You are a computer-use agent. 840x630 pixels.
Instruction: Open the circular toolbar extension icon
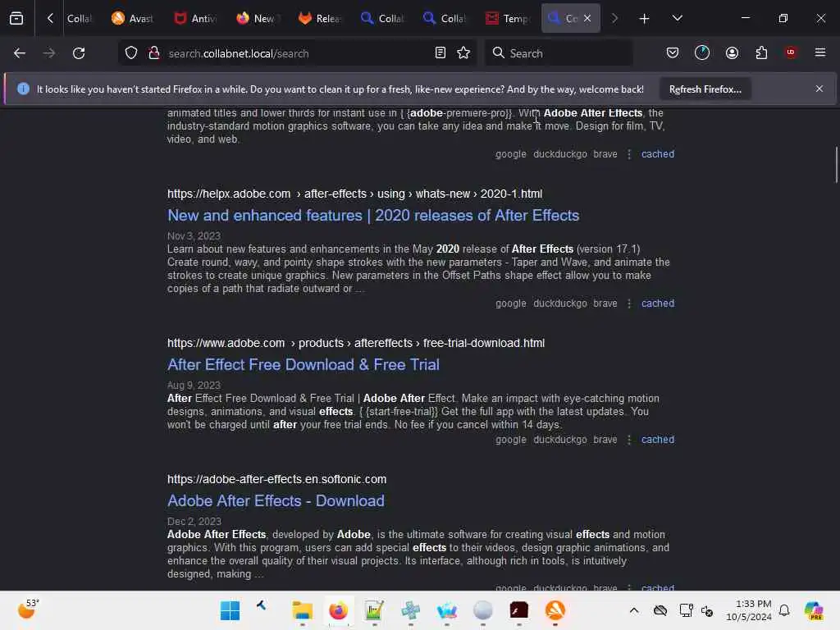point(702,52)
